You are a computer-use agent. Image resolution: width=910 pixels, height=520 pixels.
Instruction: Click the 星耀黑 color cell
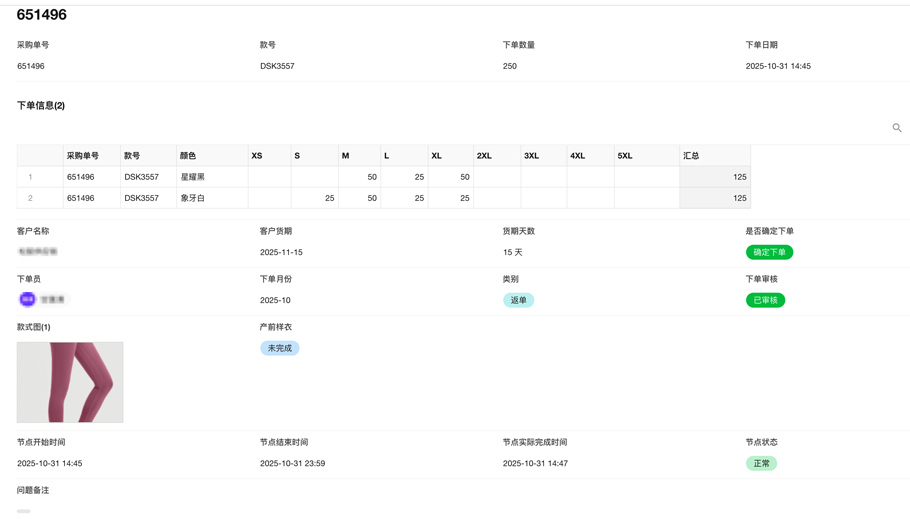click(x=192, y=177)
